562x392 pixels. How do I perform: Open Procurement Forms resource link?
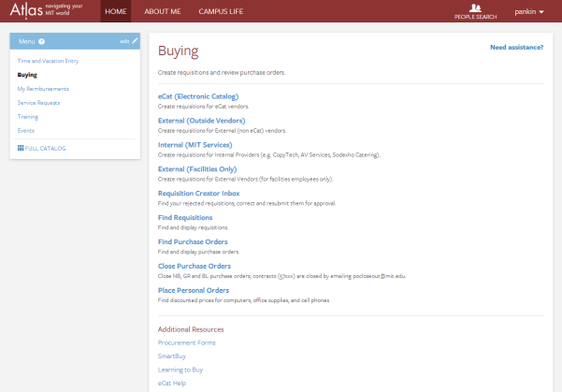tap(186, 343)
